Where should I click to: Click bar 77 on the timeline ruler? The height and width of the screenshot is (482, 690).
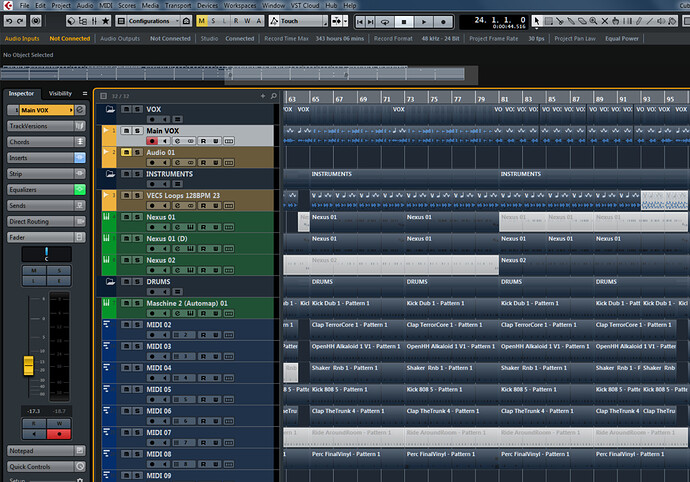[x=458, y=99]
